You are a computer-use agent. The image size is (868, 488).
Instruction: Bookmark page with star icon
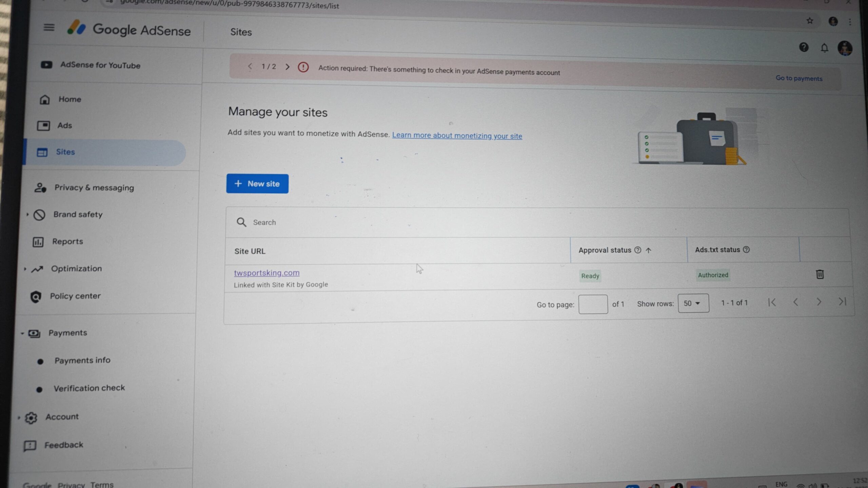click(x=810, y=21)
